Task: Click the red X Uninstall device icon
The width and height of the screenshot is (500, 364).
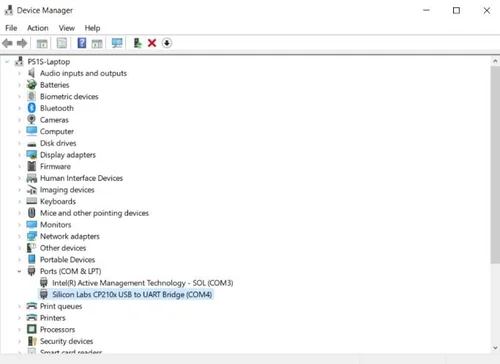Action: [x=152, y=43]
